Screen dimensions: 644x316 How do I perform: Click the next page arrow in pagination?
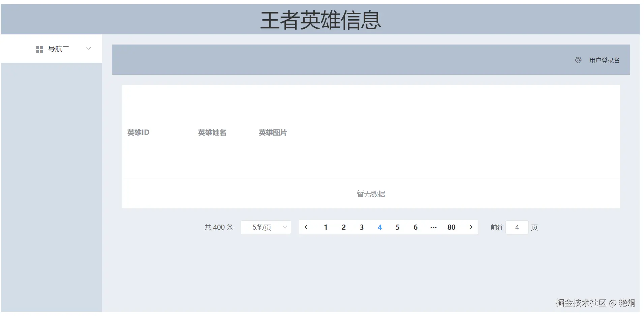point(471,227)
